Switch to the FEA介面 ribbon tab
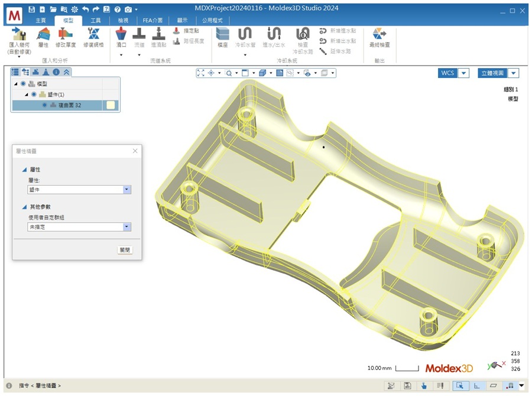Viewport: 532px width, 396px height. (x=153, y=20)
